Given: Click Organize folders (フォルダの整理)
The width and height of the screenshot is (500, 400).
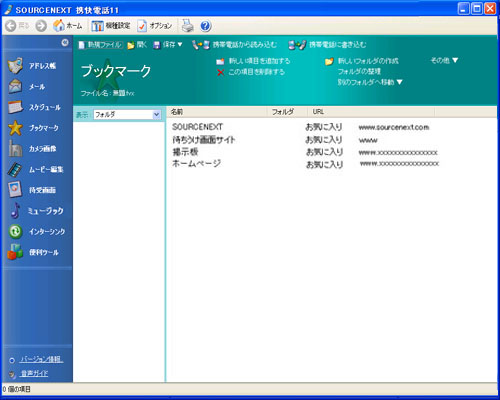Looking at the screenshot, I should (359, 71).
